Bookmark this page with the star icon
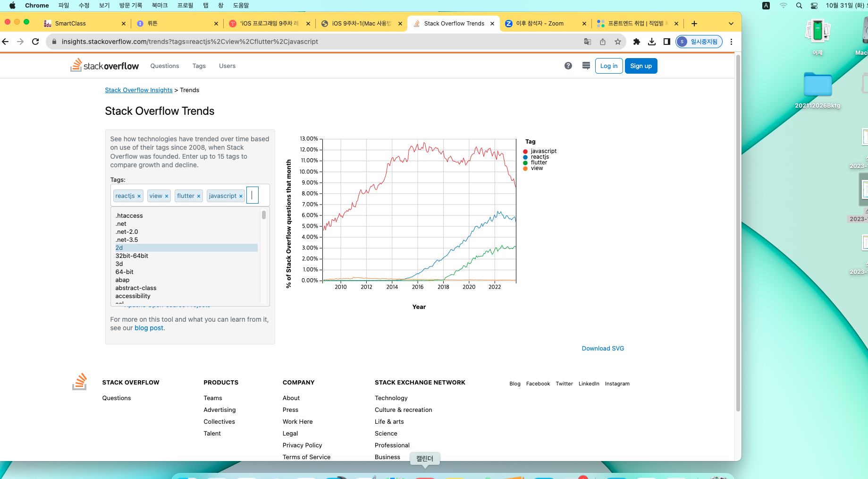Viewport: 868px width, 479px height. pos(618,42)
